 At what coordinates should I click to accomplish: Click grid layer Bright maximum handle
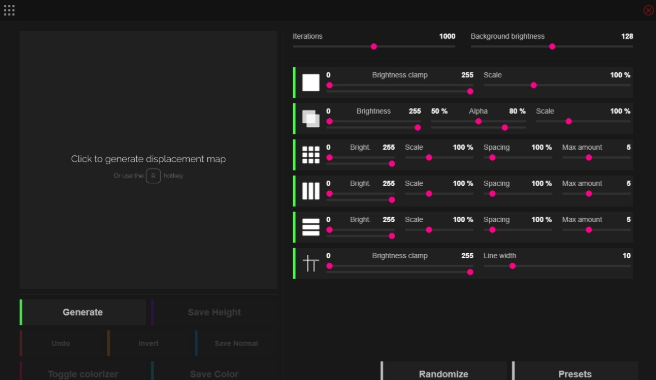(392, 164)
